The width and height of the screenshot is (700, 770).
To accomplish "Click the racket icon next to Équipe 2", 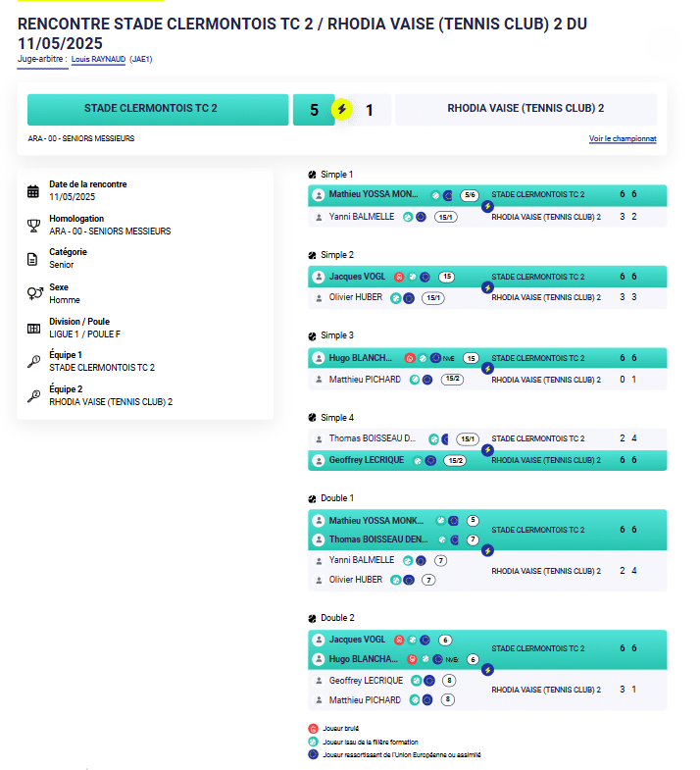I will pos(33,396).
